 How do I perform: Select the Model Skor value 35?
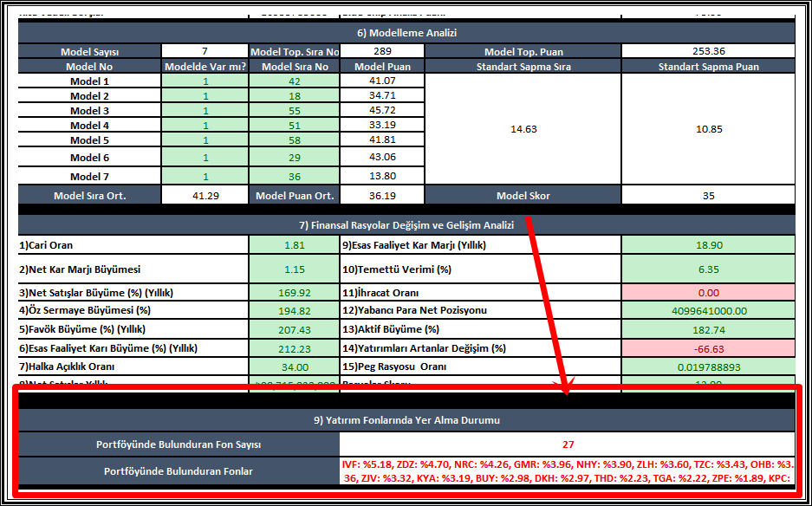(x=708, y=196)
